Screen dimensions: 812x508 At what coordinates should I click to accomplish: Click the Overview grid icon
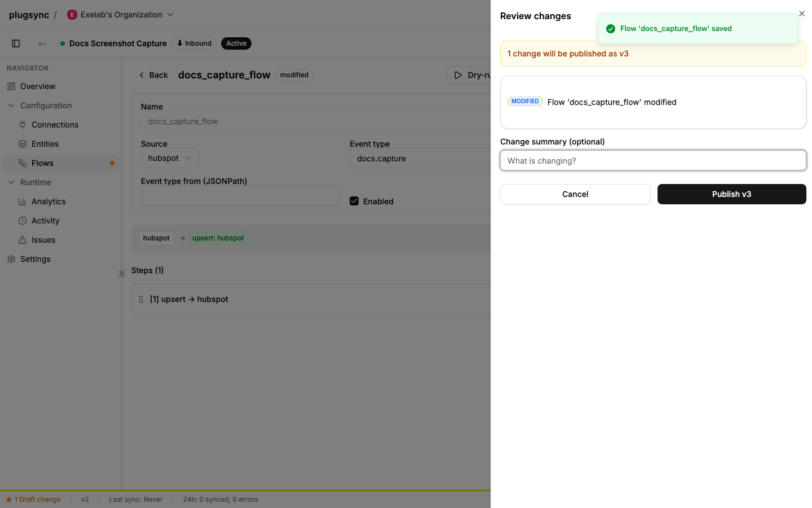[x=11, y=86]
